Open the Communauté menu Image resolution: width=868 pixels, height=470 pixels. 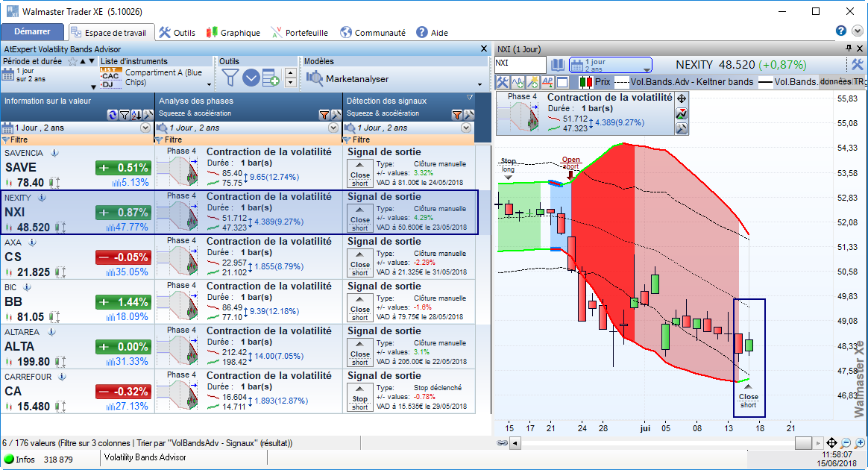click(x=373, y=33)
